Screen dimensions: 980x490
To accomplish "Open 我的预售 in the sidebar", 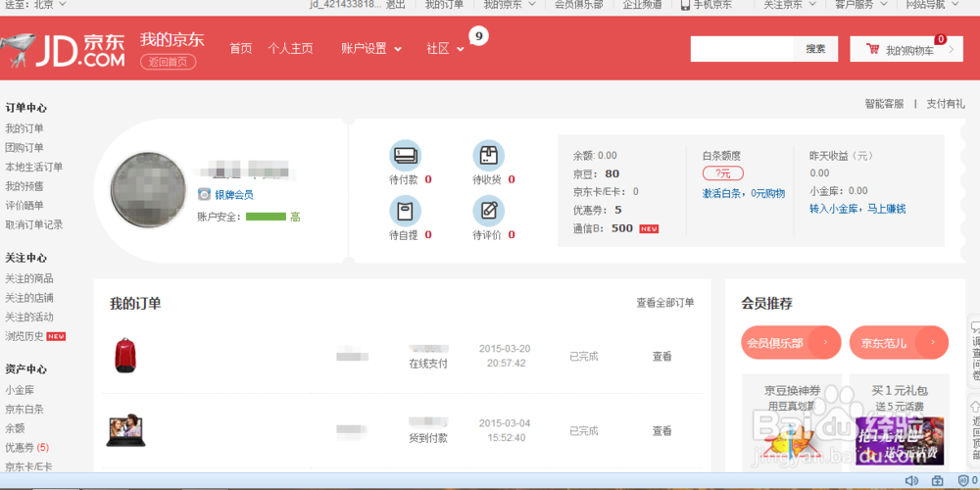I will click(24, 186).
